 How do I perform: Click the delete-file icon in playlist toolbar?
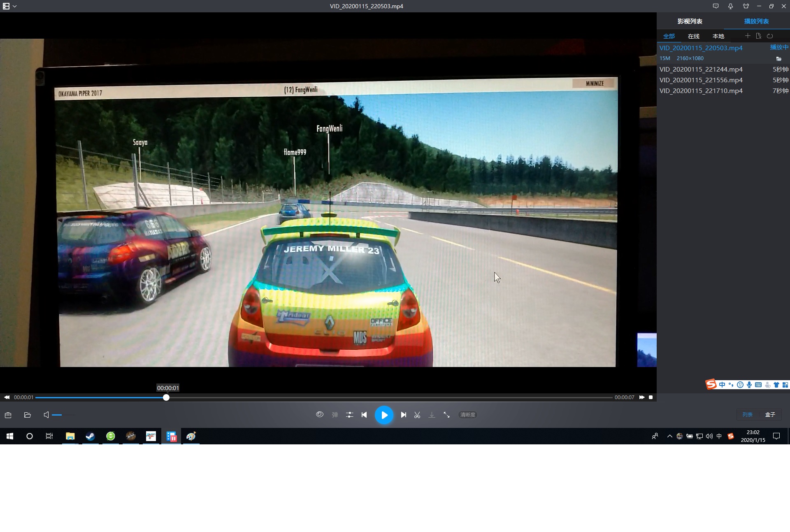click(x=759, y=36)
